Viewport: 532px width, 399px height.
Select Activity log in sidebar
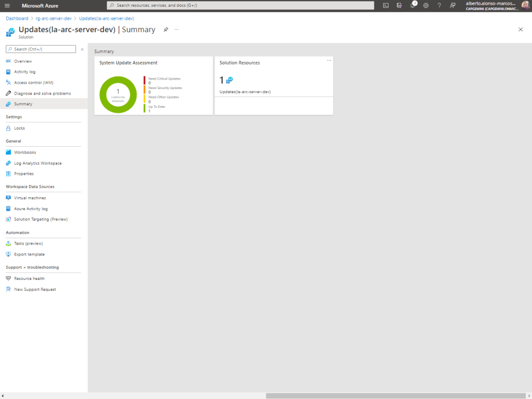(24, 72)
